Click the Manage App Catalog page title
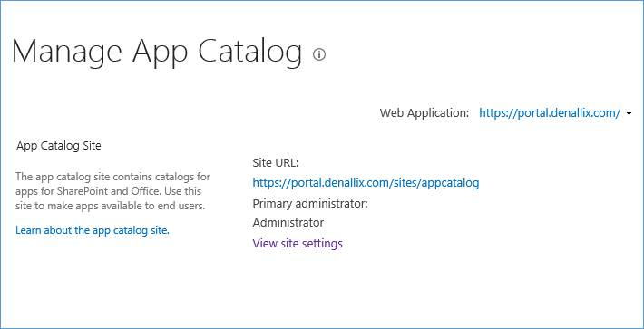644x329 pixels. coord(157,52)
